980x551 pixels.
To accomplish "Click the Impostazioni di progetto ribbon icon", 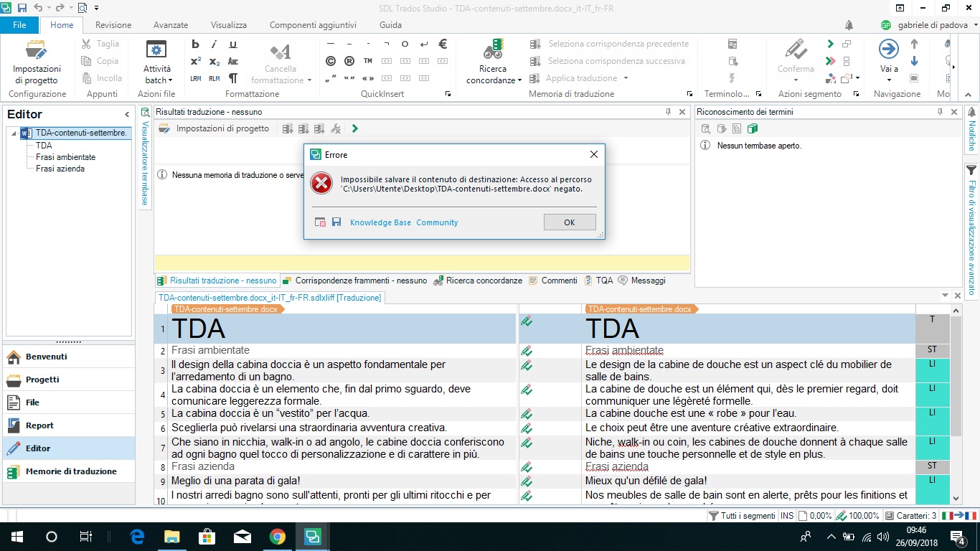I will (37, 52).
